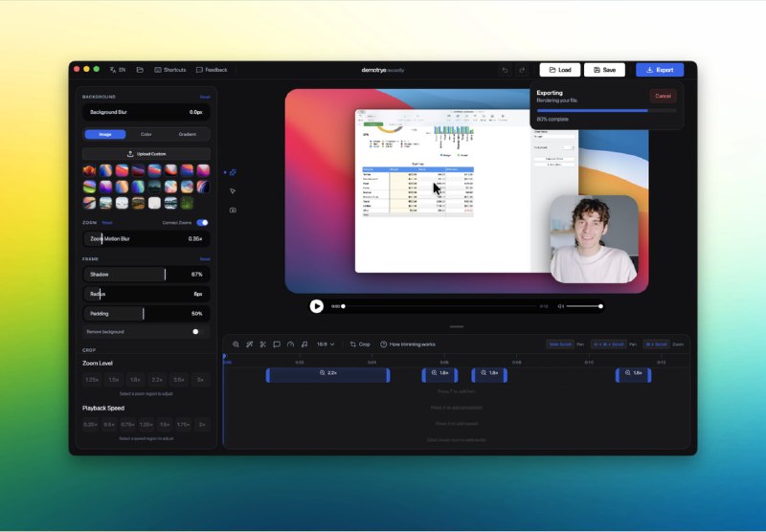Click the speedometer playback speed icon

tap(290, 344)
